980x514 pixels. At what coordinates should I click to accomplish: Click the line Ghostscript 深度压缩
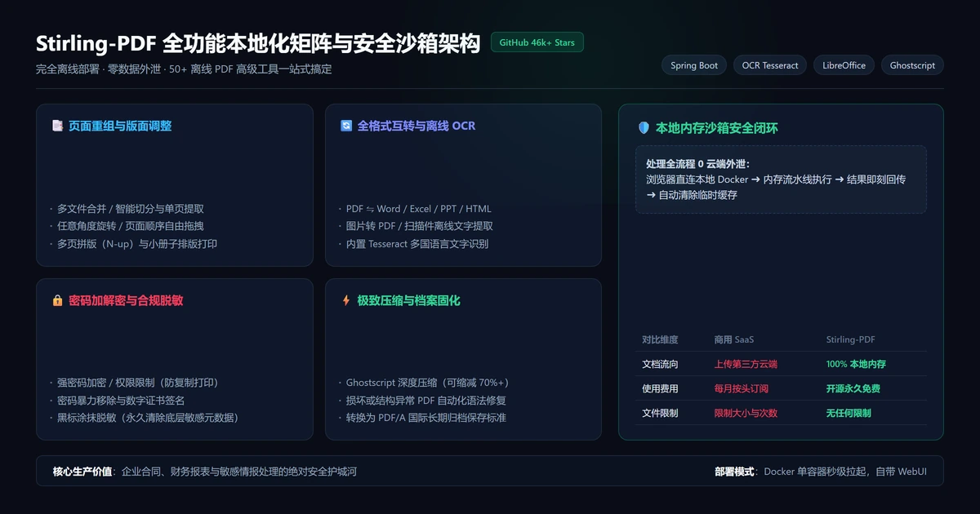[394, 383]
